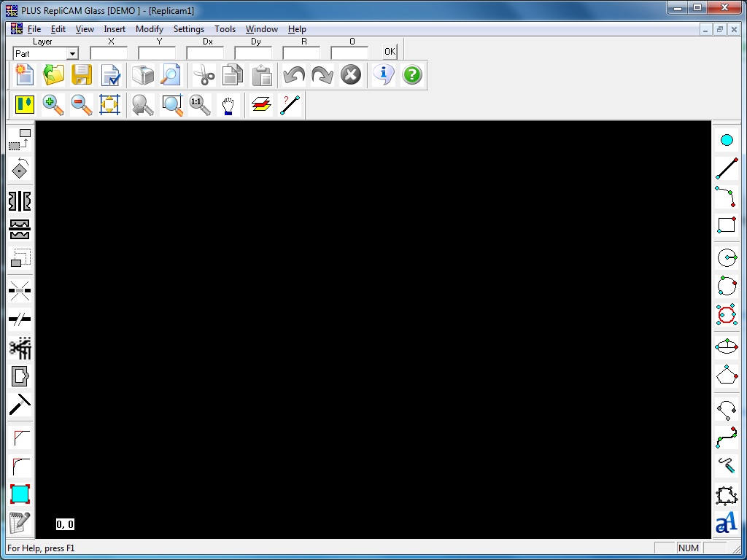Viewport: 747px width, 560px height.
Task: Activate the Zoom In magnifier tool
Action: click(52, 105)
